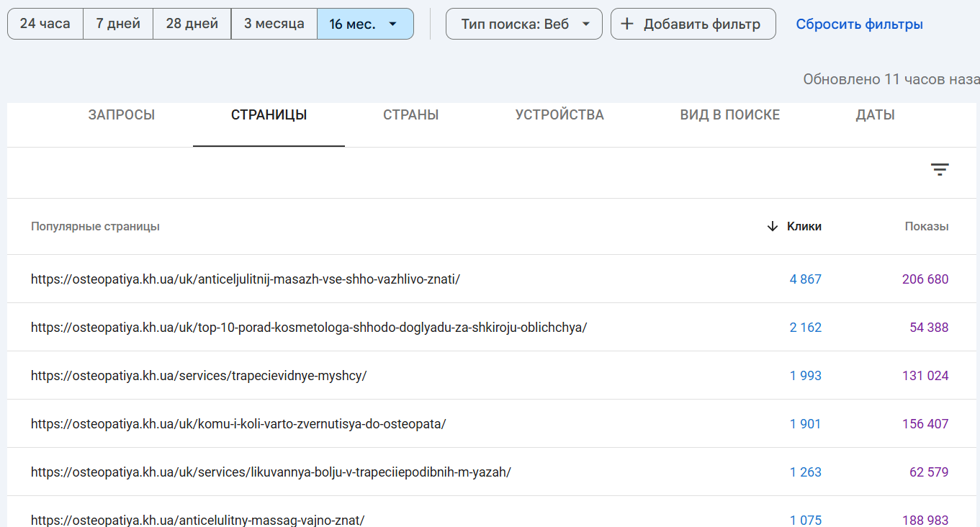Click the 2 162 clicks value
Screen dimensions: 980x527
pos(806,328)
